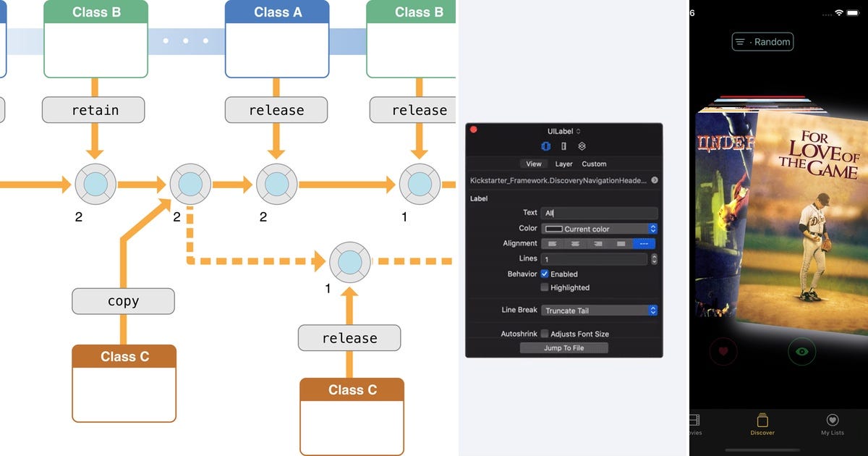Set label alignment to right

tap(597, 244)
